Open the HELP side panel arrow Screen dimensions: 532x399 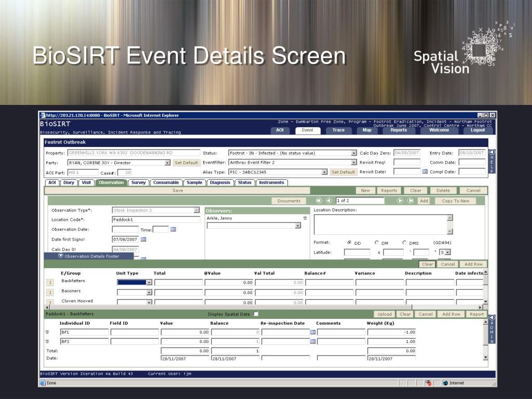click(491, 152)
